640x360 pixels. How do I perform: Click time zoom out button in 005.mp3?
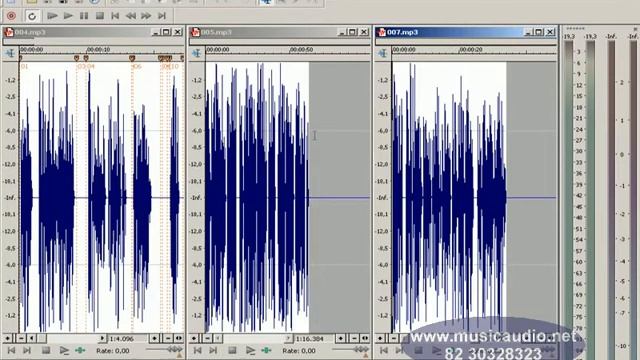point(354,338)
